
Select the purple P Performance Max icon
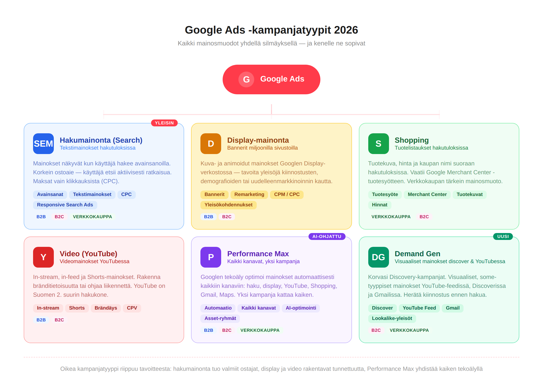tap(211, 257)
